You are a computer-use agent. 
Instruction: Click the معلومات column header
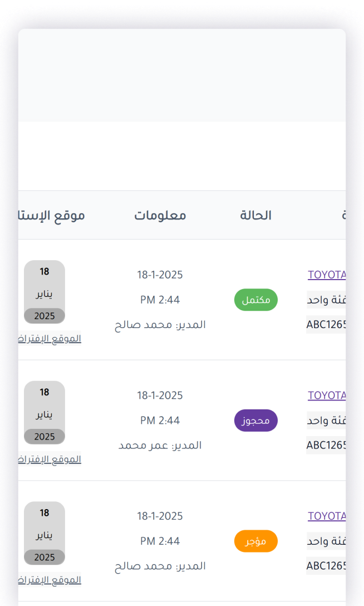click(160, 216)
